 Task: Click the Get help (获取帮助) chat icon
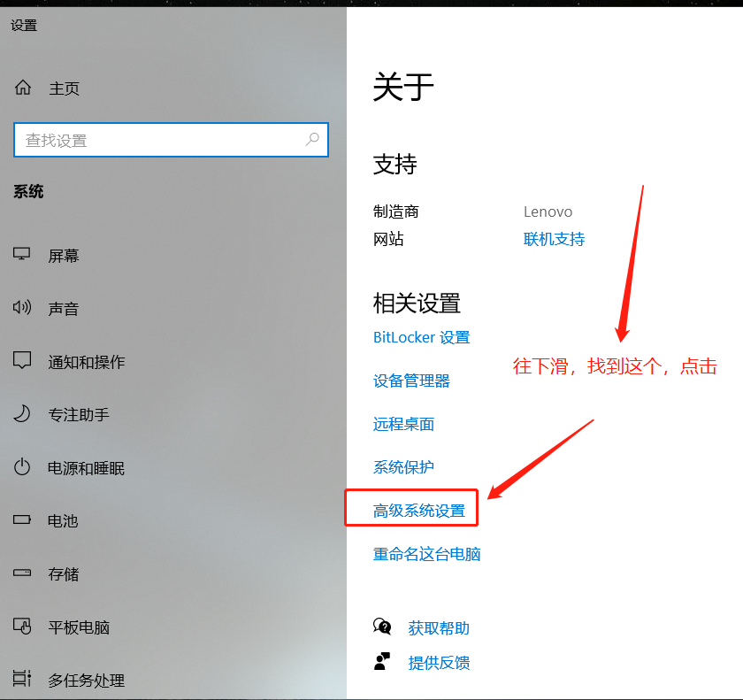pos(382,627)
